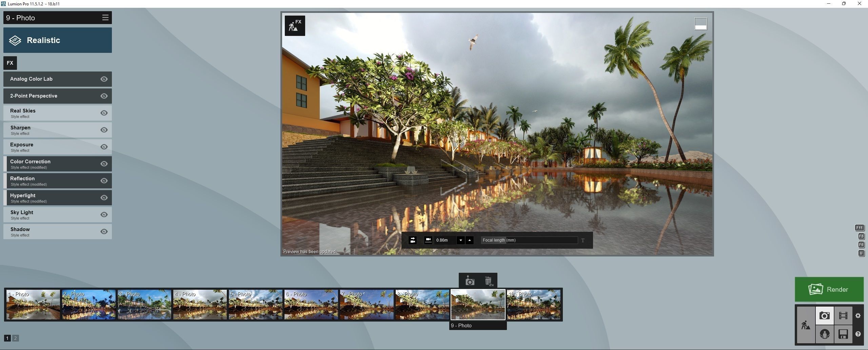This screenshot has height=350, width=868.
Task: Open the Files save disk icon
Action: pos(843,334)
